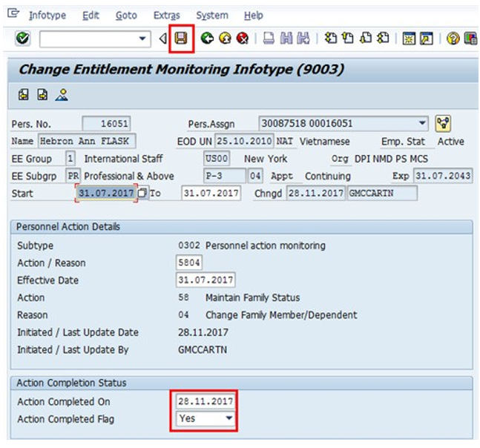Click the text Maintain Family Status
The height and width of the screenshot is (448, 480).
(252, 297)
